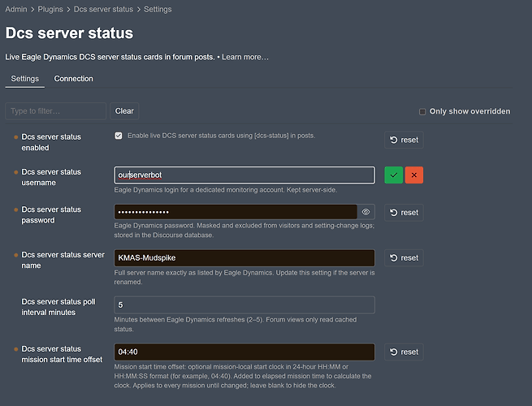
Task: Go to Plugins breadcrumb
Action: [x=50, y=9]
